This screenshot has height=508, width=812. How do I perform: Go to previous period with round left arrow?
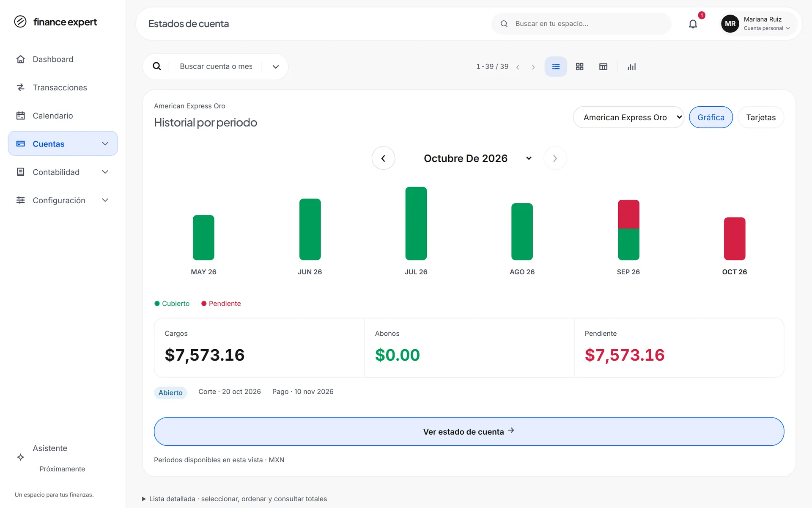(x=383, y=158)
